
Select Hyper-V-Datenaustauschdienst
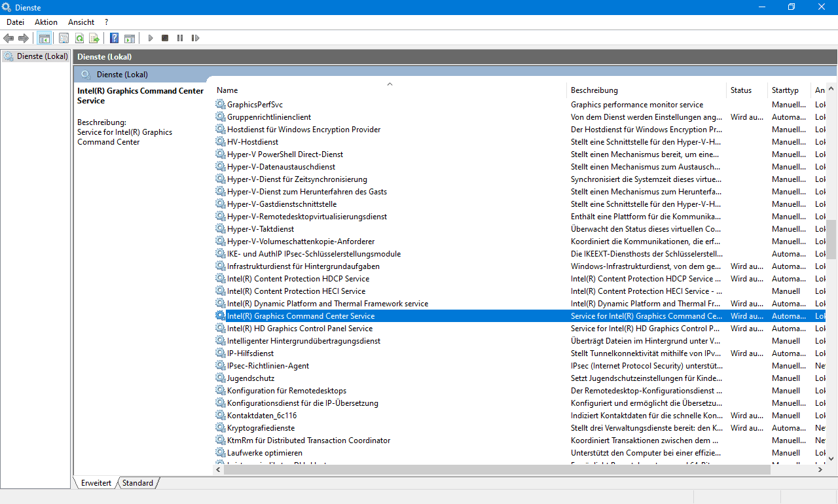pos(520,167)
